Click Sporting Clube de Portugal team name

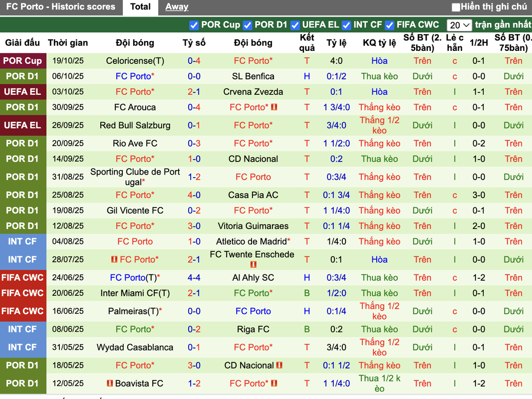click(135, 177)
